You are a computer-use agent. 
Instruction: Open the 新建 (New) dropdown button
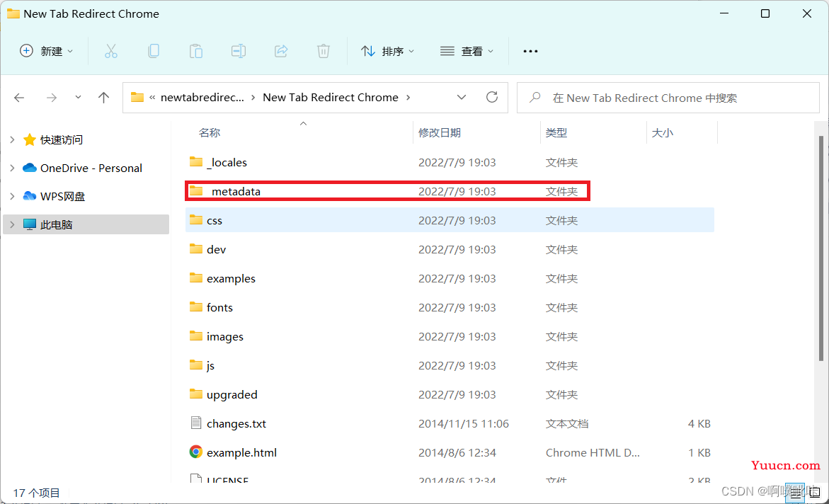46,51
